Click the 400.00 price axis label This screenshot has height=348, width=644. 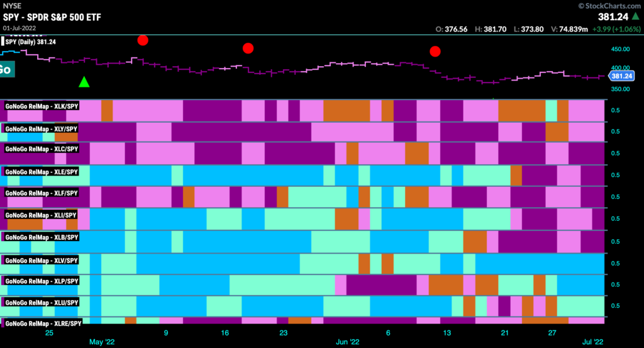coord(620,68)
